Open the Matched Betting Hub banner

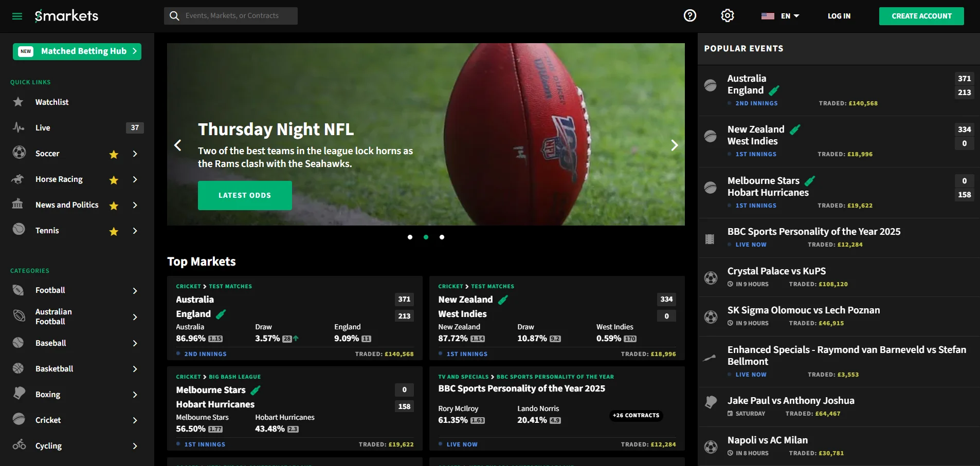click(x=77, y=51)
